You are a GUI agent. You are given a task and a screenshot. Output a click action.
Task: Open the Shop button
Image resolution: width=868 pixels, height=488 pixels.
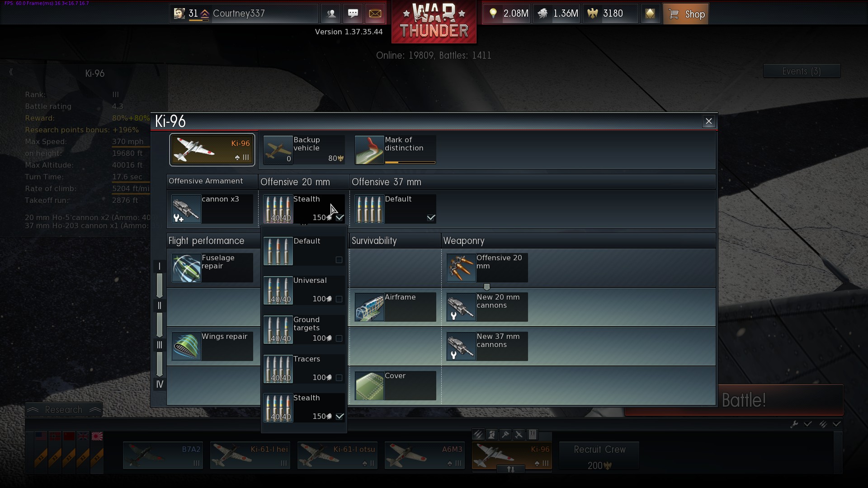click(686, 14)
